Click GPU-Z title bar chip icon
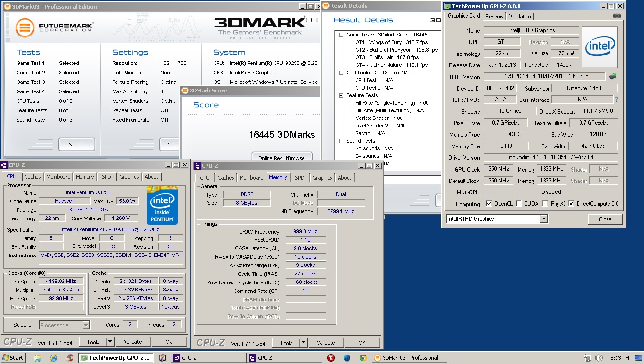The width and height of the screenshot is (644, 364). (447, 6)
